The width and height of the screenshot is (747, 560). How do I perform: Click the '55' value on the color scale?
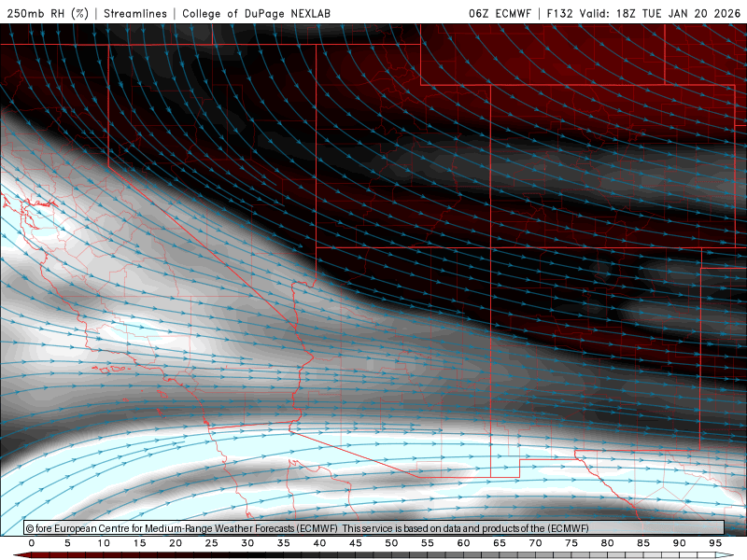click(x=428, y=543)
